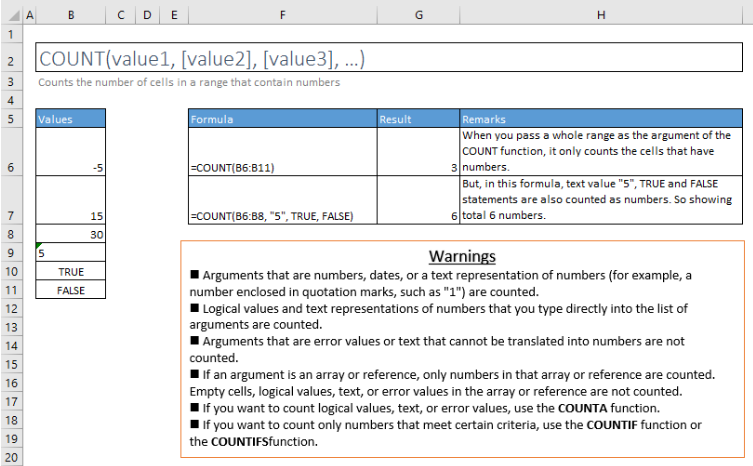Select the cell containing 30
The image size is (753, 466).
point(71,234)
